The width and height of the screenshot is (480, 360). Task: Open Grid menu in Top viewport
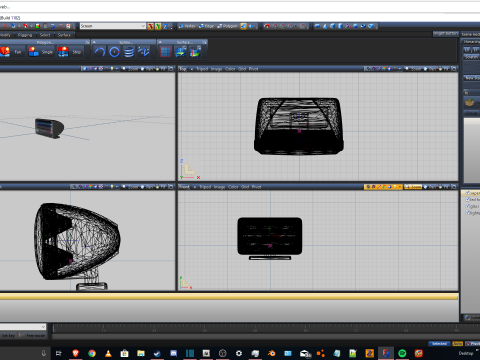[x=242, y=69]
